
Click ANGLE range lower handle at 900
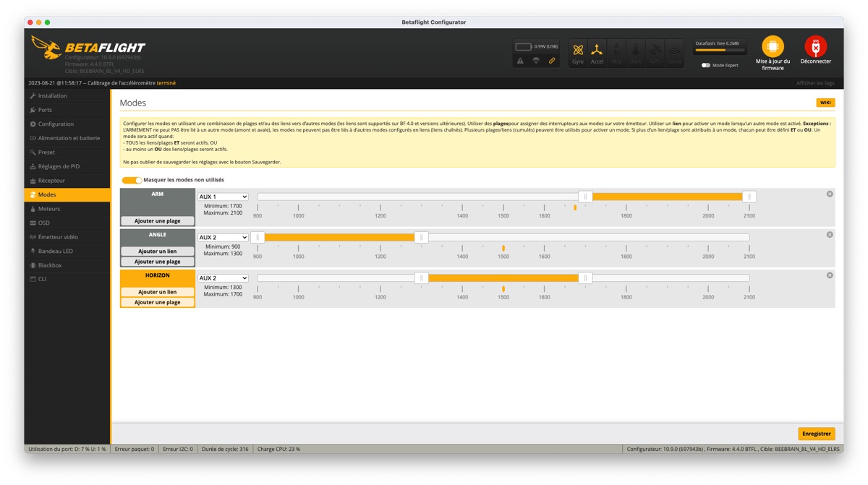258,237
